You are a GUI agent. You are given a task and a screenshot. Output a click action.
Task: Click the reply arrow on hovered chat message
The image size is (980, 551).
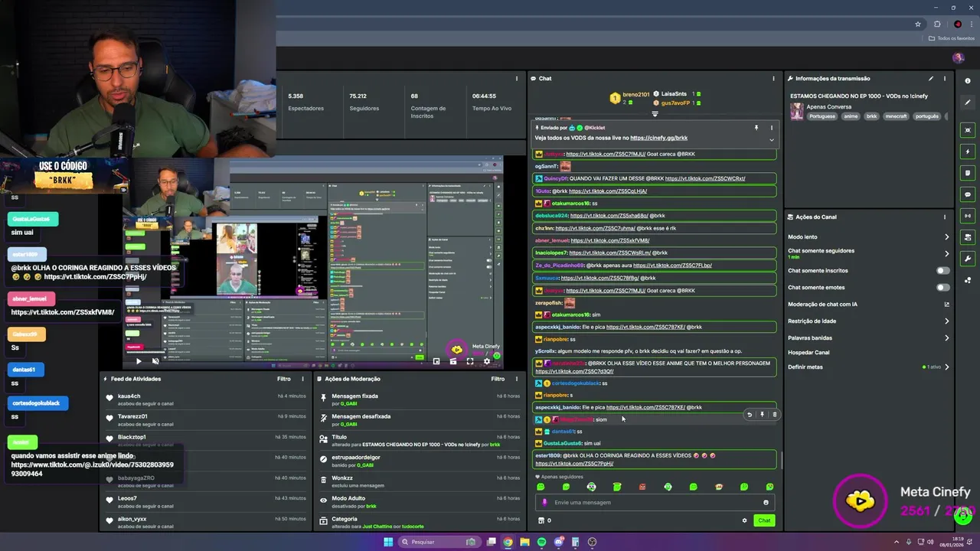pos(750,415)
